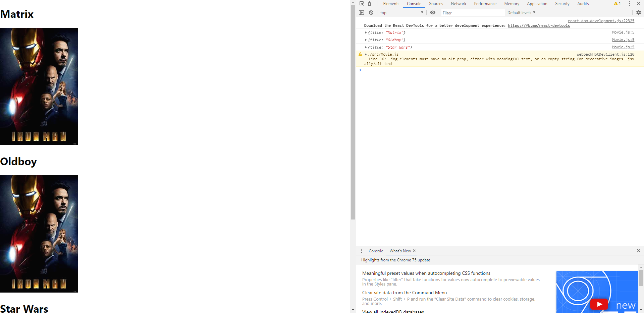The image size is (644, 313).
Task: Switch to the Audits tab
Action: click(583, 4)
